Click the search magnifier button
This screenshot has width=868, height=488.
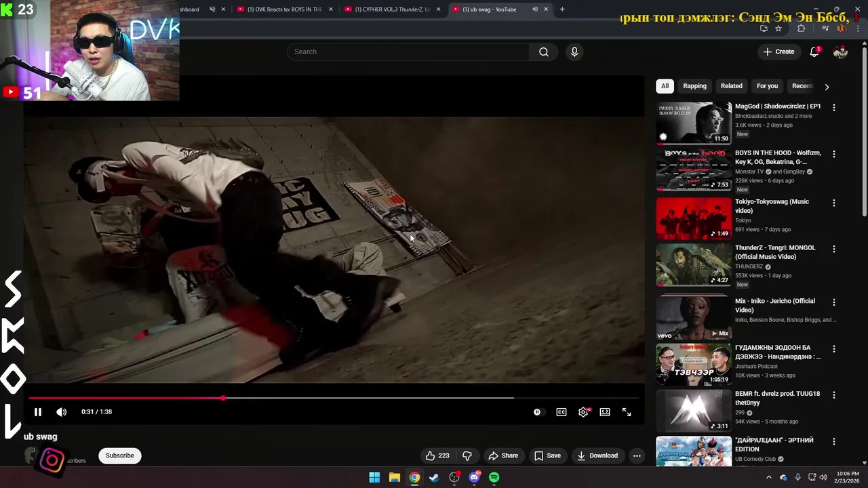[x=544, y=52]
